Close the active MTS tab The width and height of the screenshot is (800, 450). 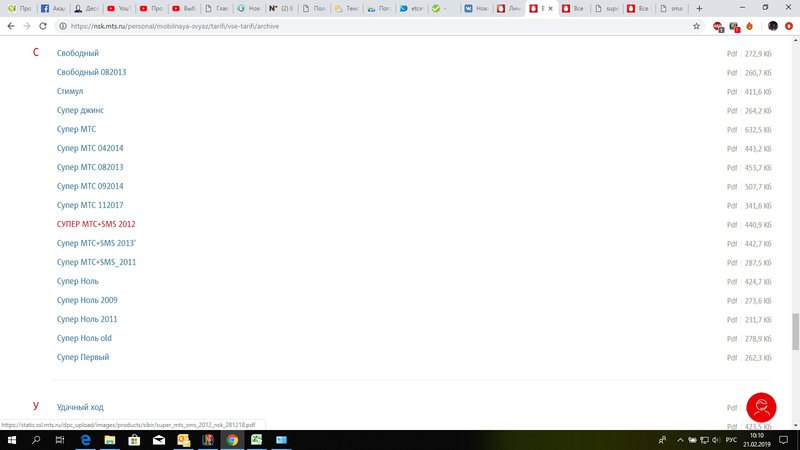point(551,8)
